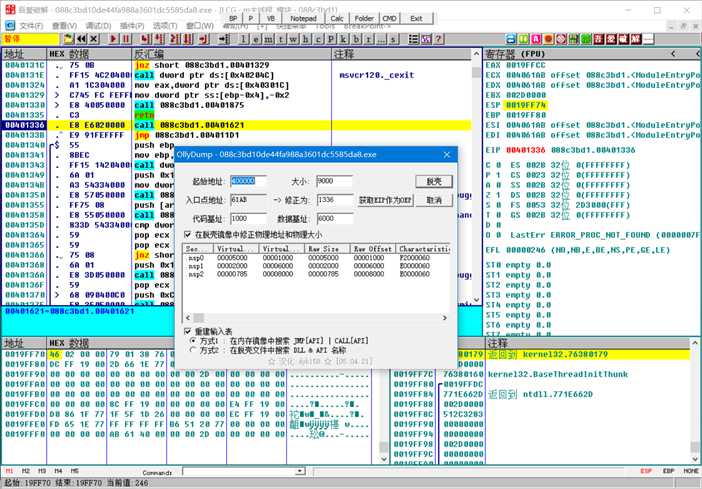Screen dimensions: 702x489
Task: Click the CMD button
Action: [x=389, y=18]
